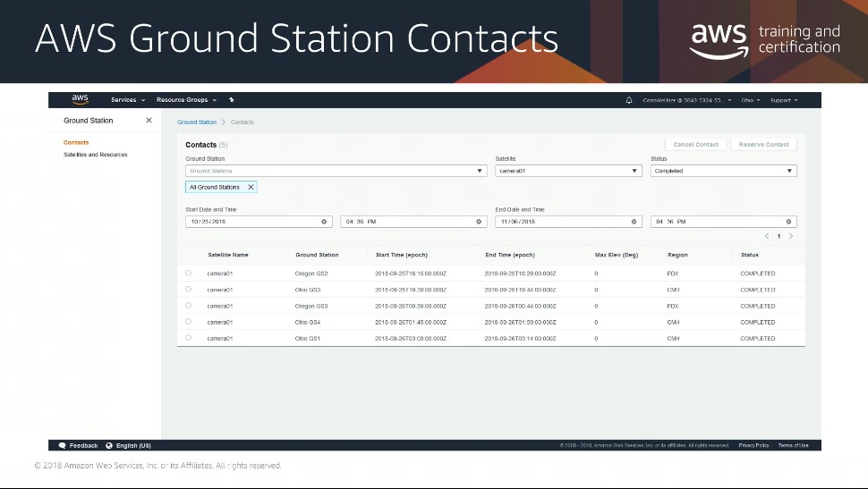
Task: Click the end date input 11/06/2018
Action: pos(568,222)
